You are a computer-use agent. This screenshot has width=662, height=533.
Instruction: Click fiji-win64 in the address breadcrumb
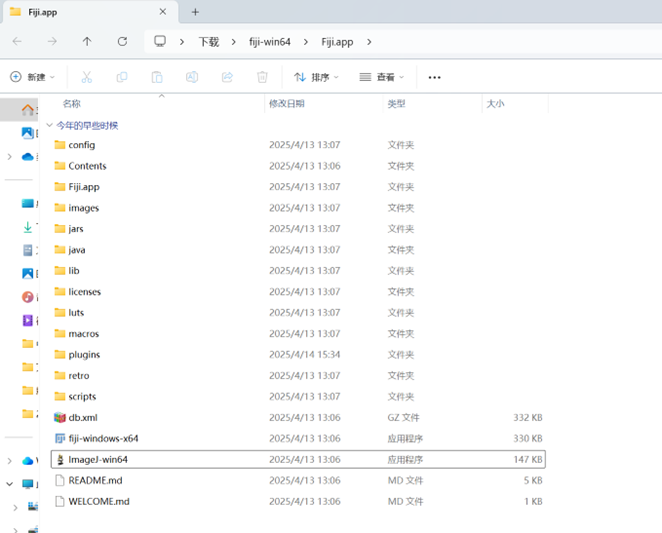click(270, 42)
